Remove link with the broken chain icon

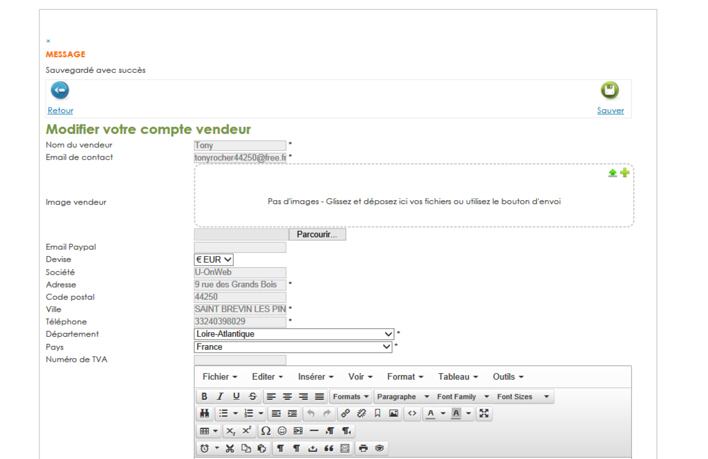pos(361,413)
